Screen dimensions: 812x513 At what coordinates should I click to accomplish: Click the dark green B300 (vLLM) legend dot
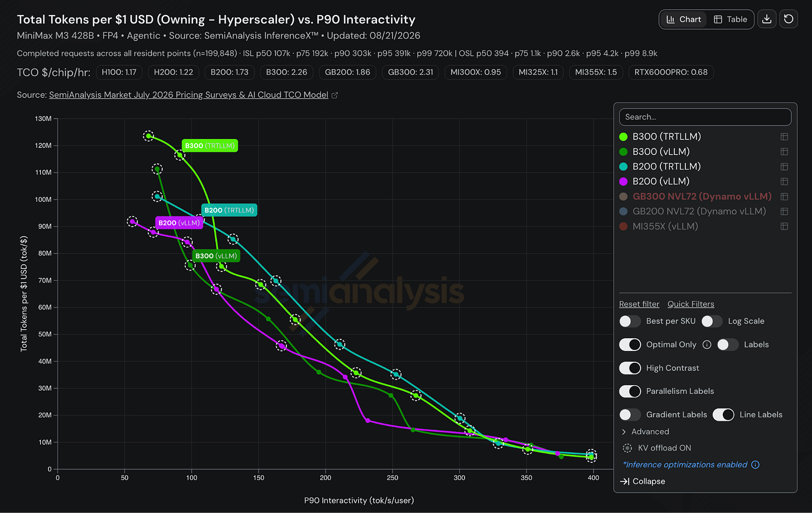(623, 152)
